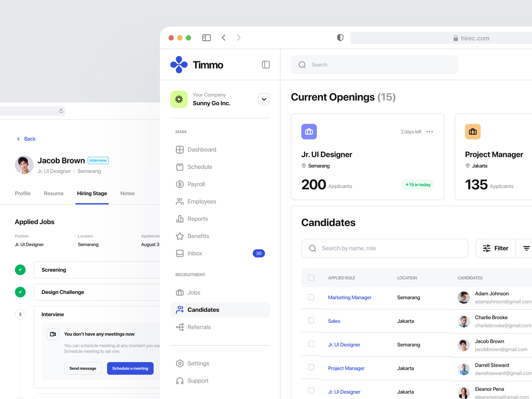The height and width of the screenshot is (399, 532).
Task: Select the Benefits star icon
Action: coord(180,236)
